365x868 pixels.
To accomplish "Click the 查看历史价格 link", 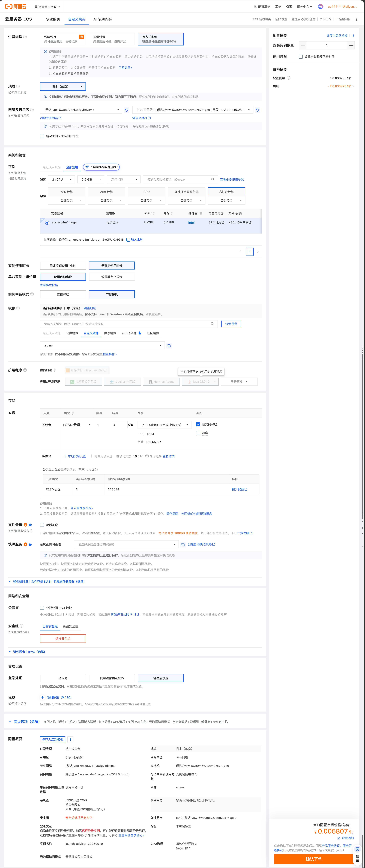I will [49, 285].
